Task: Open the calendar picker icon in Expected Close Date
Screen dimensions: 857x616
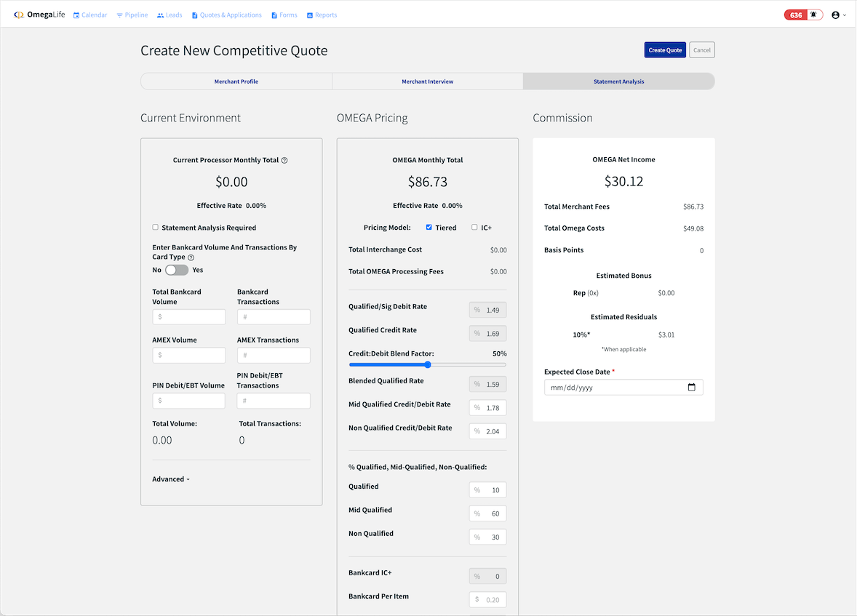Action: click(691, 387)
